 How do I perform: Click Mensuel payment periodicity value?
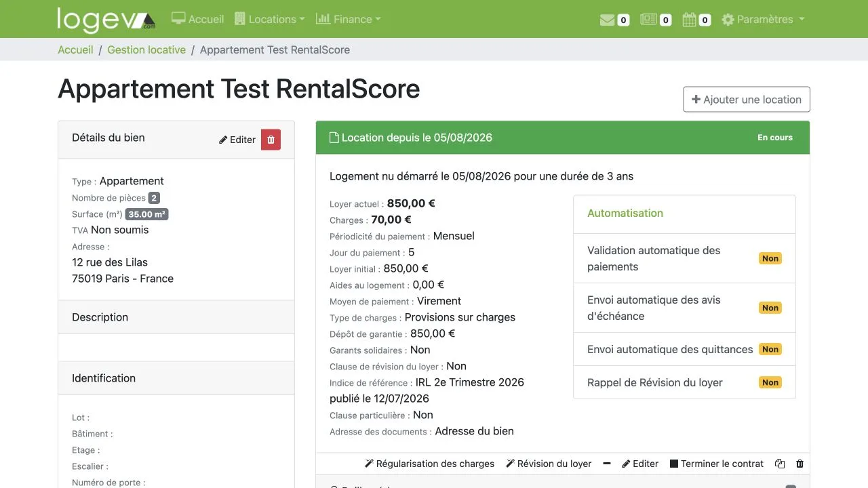point(454,236)
